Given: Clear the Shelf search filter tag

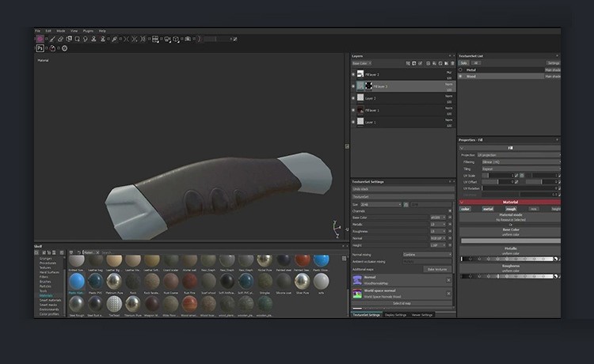Looking at the screenshot, I should click(x=97, y=252).
